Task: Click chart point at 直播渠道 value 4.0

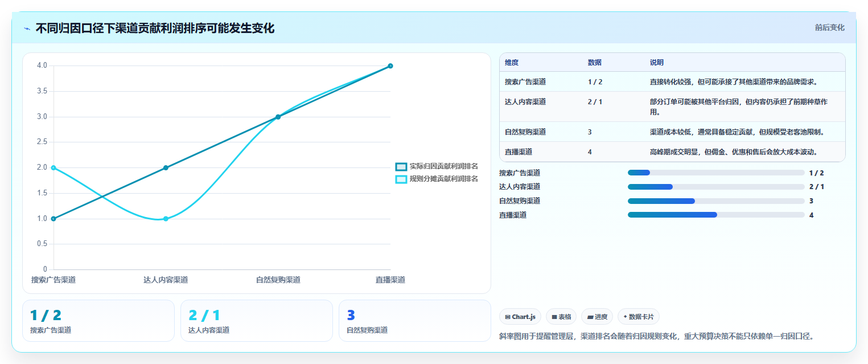Action: click(x=390, y=66)
